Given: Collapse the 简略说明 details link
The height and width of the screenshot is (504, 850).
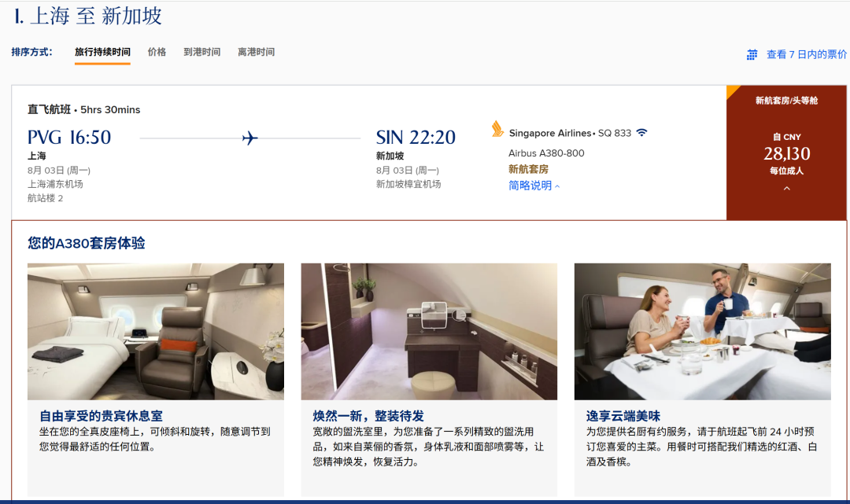Looking at the screenshot, I should [534, 186].
